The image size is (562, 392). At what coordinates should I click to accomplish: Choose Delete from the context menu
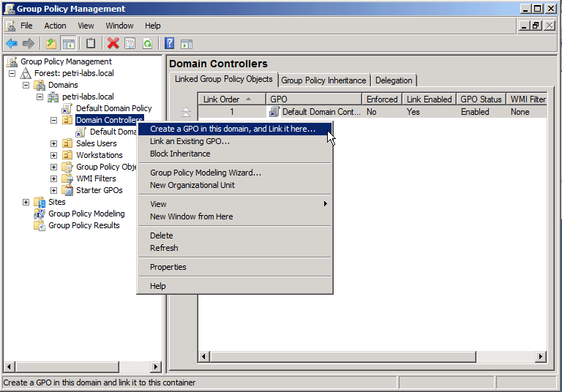(x=235, y=235)
